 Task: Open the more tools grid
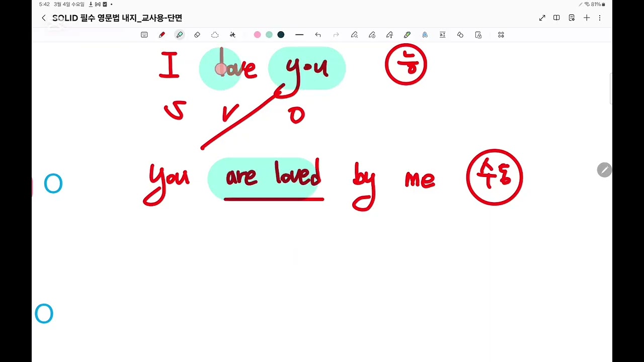pos(501,35)
